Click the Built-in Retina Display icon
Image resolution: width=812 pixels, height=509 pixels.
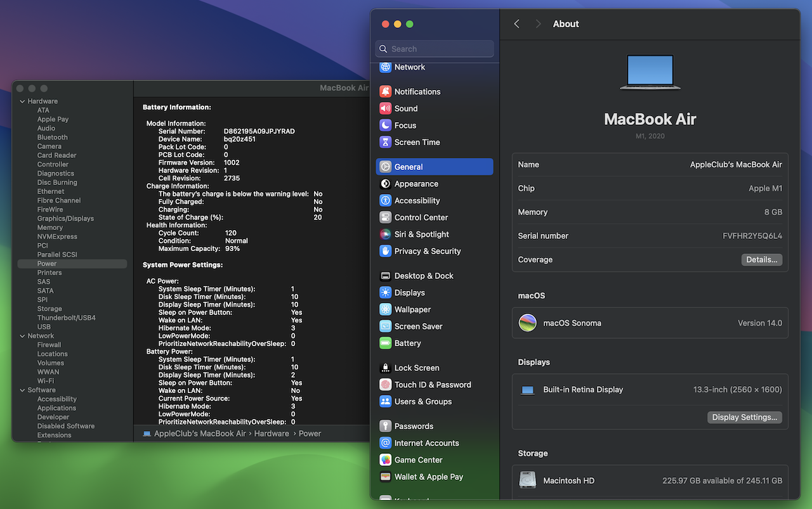(528, 390)
